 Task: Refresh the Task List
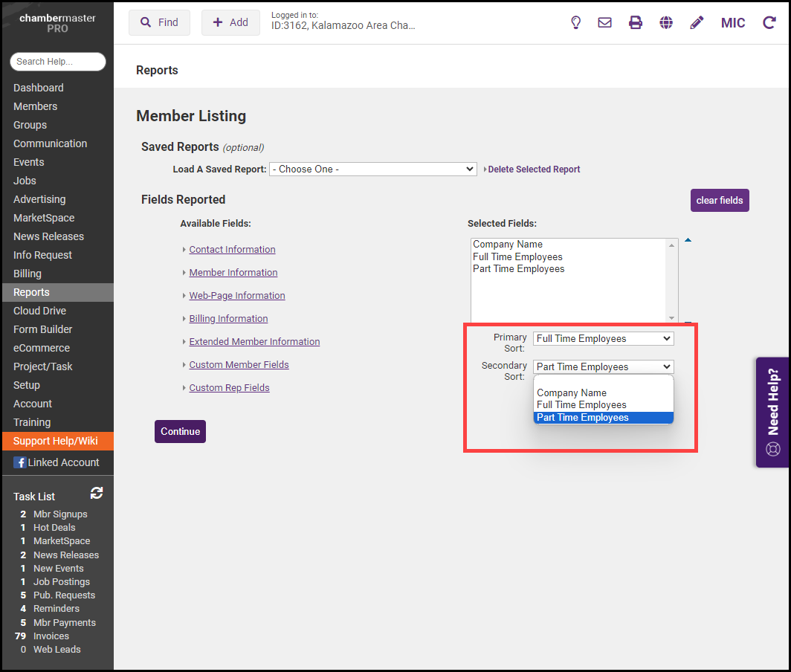coord(97,493)
